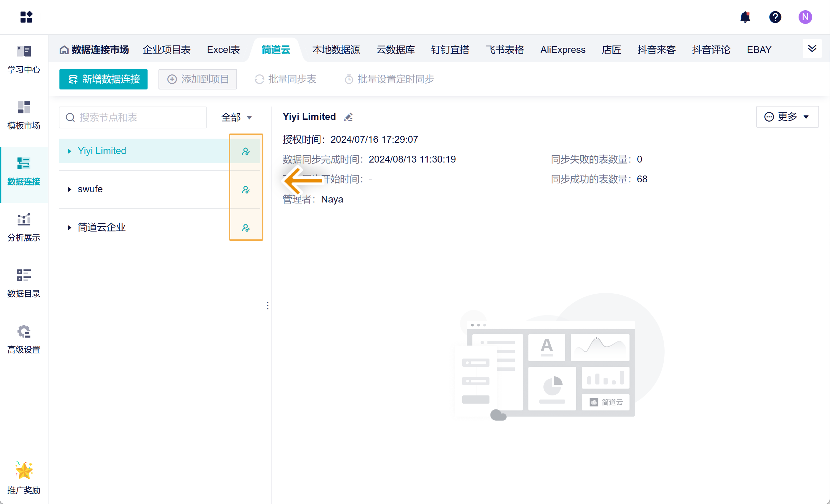This screenshot has height=504, width=830.
Task: Switch to the Excel表 tab
Action: click(x=223, y=50)
